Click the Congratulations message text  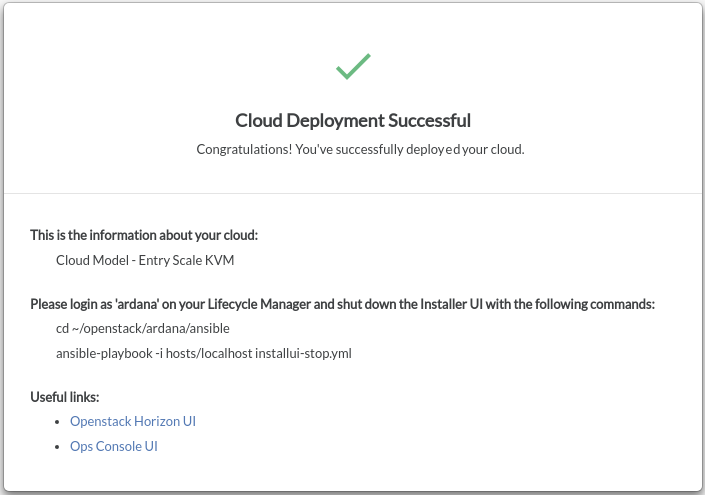(360, 149)
